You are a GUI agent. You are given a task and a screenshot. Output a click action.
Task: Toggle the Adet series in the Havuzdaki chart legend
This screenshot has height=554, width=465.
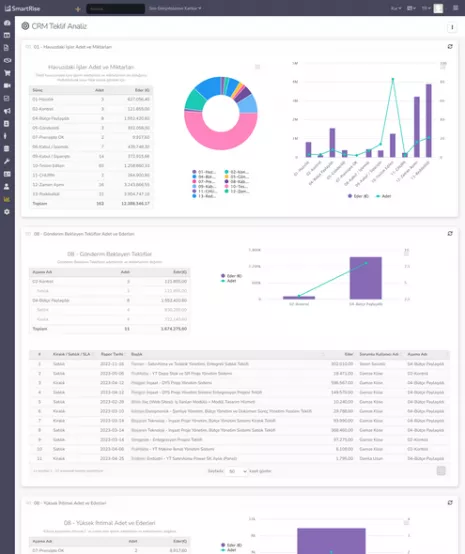383,196
